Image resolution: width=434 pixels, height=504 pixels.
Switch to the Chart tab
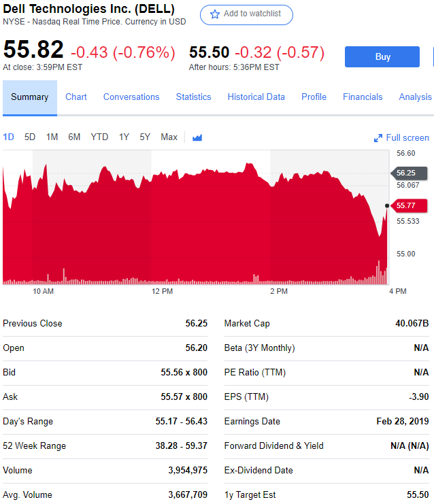76,97
